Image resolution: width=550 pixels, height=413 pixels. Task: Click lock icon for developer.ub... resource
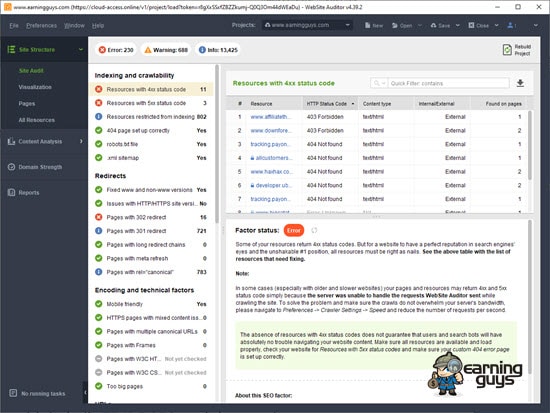tap(252, 185)
